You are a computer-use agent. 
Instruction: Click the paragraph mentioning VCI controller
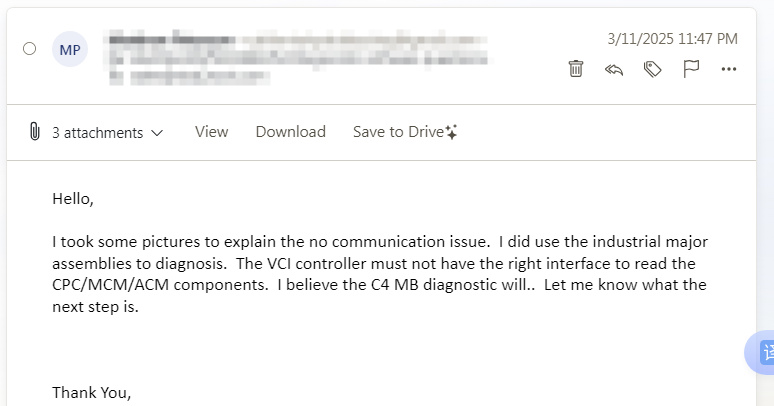point(380,274)
